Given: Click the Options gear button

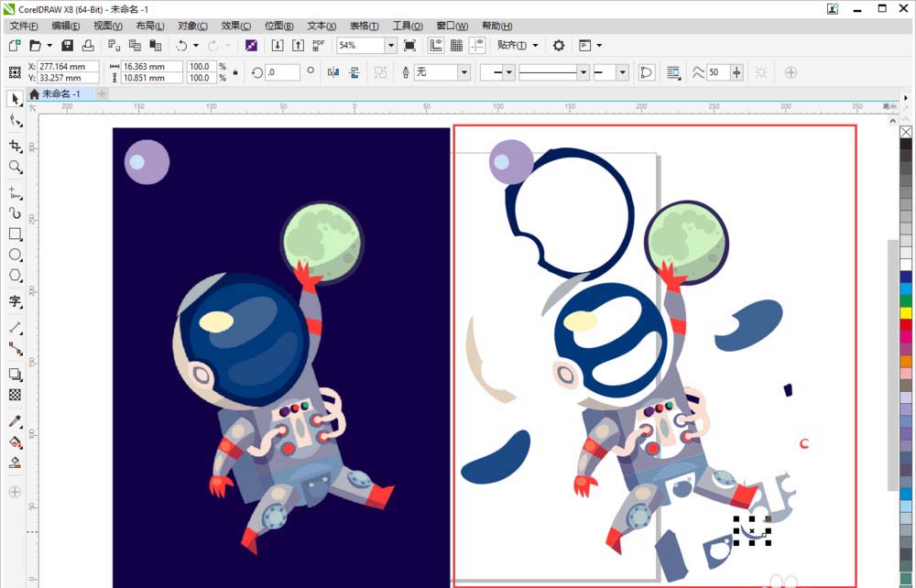Looking at the screenshot, I should pyautogui.click(x=559, y=45).
